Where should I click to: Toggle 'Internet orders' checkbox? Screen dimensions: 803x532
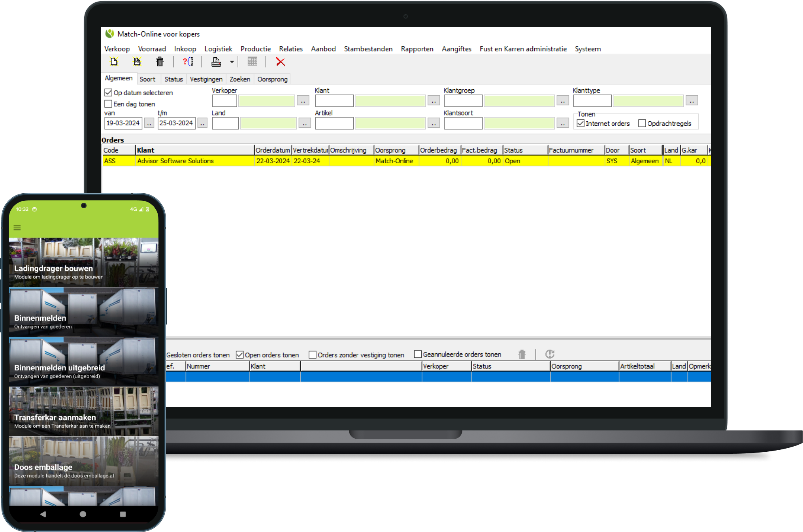(581, 123)
